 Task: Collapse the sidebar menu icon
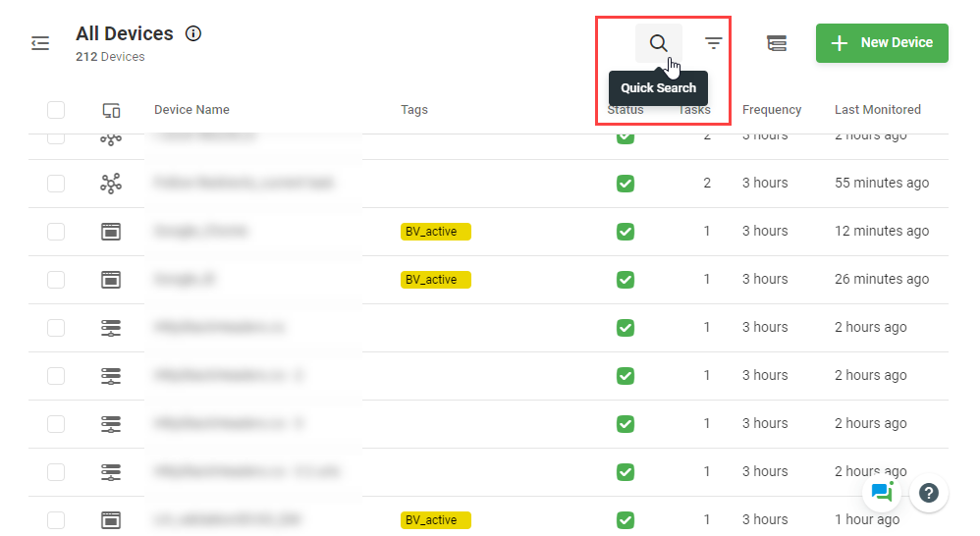pos(40,43)
